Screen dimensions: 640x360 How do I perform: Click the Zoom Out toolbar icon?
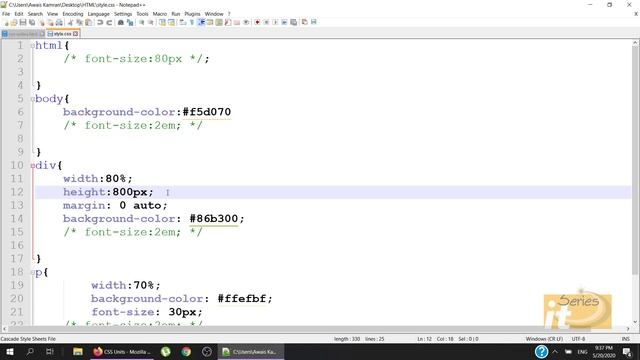pos(151,22)
